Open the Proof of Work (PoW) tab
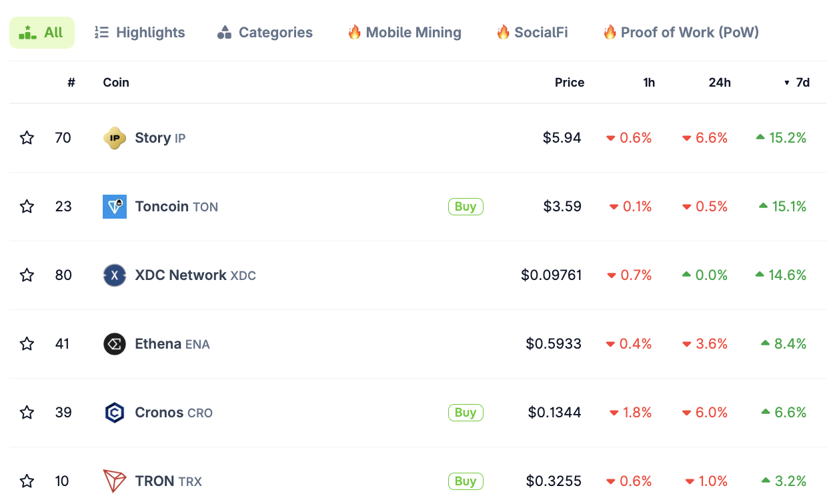Image resolution: width=827 pixels, height=504 pixels. point(680,32)
